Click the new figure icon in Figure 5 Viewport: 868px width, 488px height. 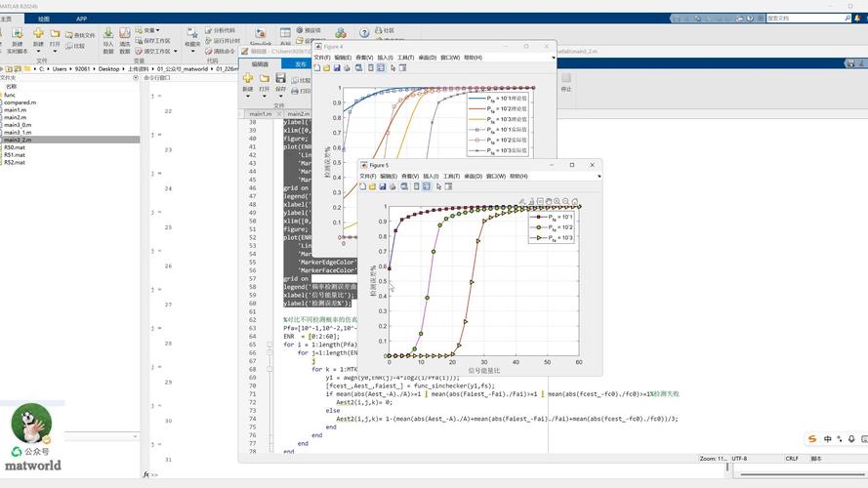coord(363,185)
